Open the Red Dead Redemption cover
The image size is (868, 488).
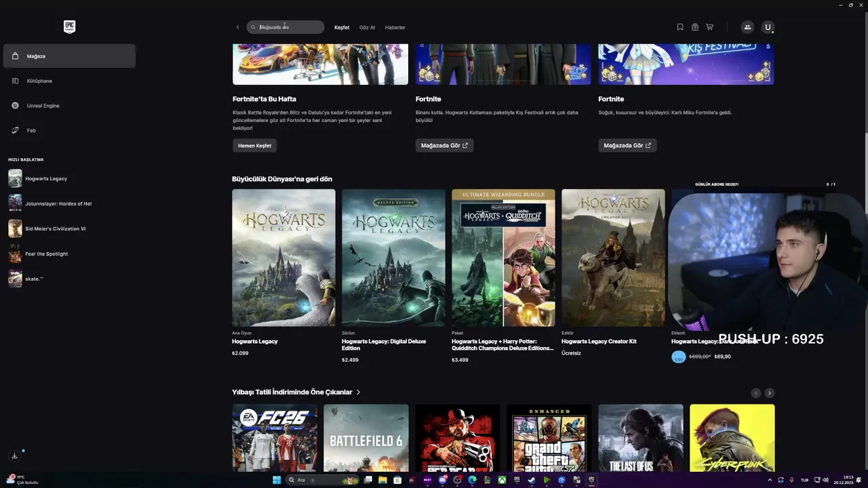458,438
